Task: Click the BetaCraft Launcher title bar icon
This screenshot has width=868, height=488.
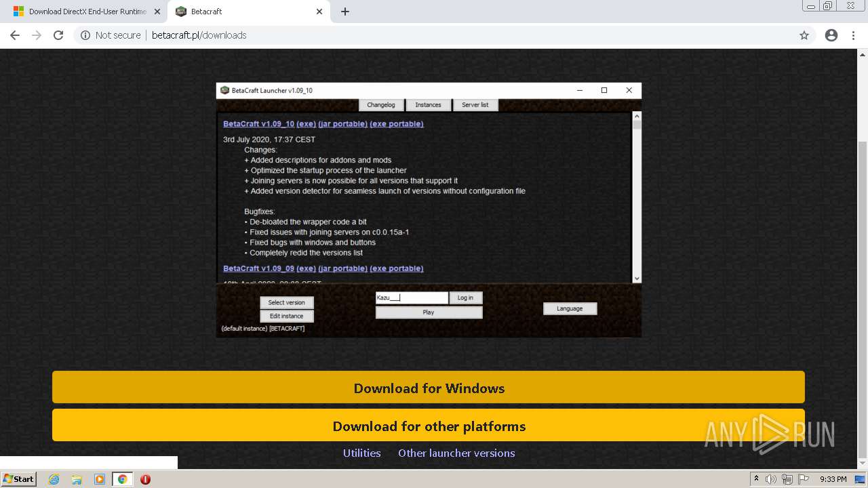Action: point(225,90)
